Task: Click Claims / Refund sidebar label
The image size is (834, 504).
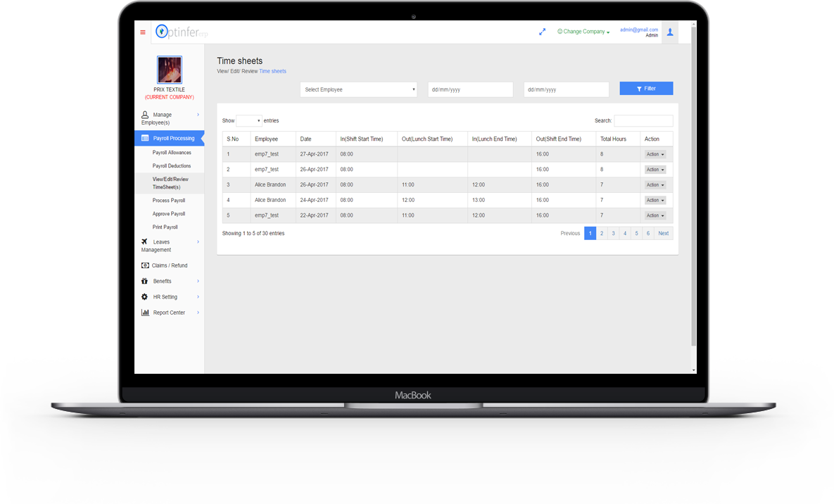Action: pyautogui.click(x=170, y=265)
